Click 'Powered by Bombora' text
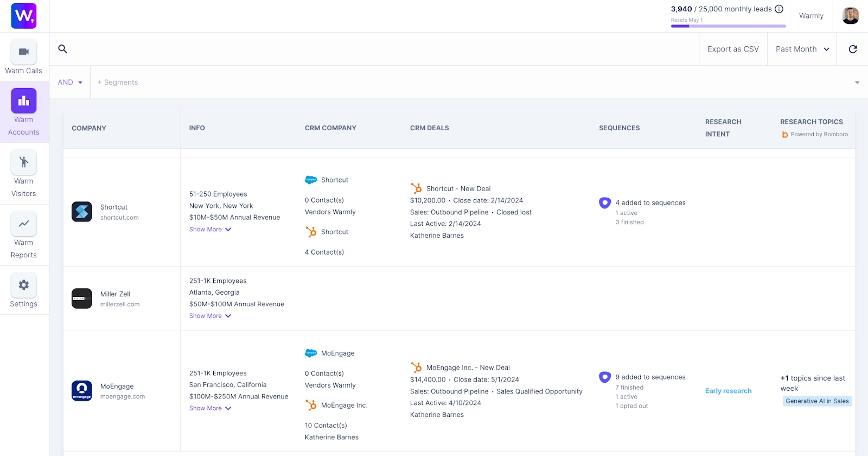The height and width of the screenshot is (456, 868). pyautogui.click(x=819, y=135)
